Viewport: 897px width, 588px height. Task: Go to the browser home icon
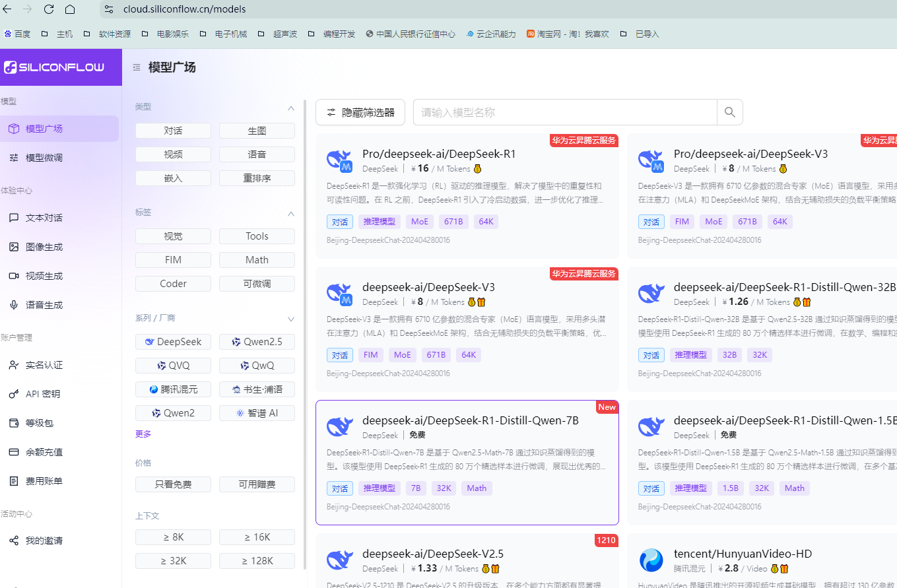[x=70, y=9]
